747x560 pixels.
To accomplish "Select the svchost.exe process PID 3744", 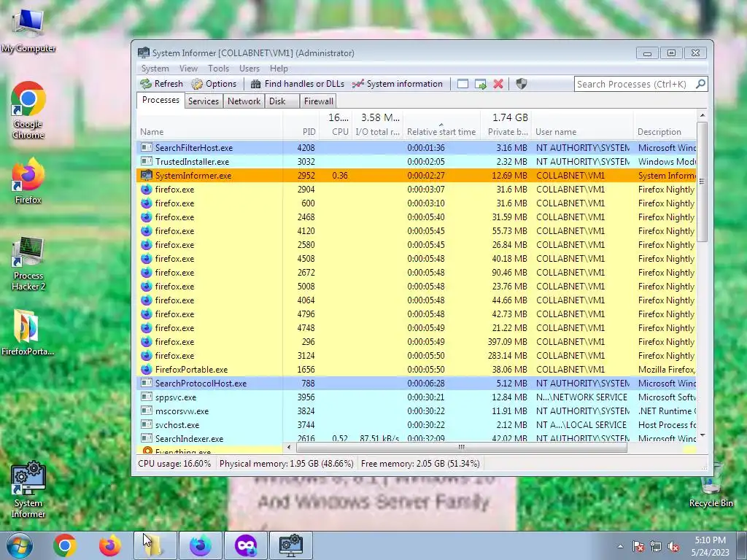I will [x=417, y=424].
